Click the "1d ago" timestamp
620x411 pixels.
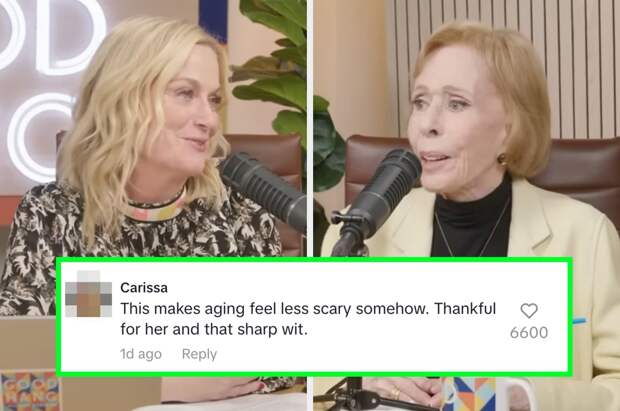(x=141, y=354)
